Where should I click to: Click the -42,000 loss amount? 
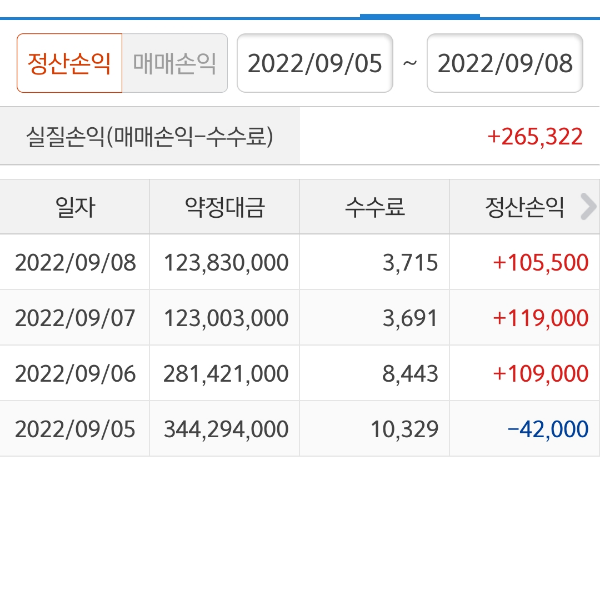[x=547, y=429]
